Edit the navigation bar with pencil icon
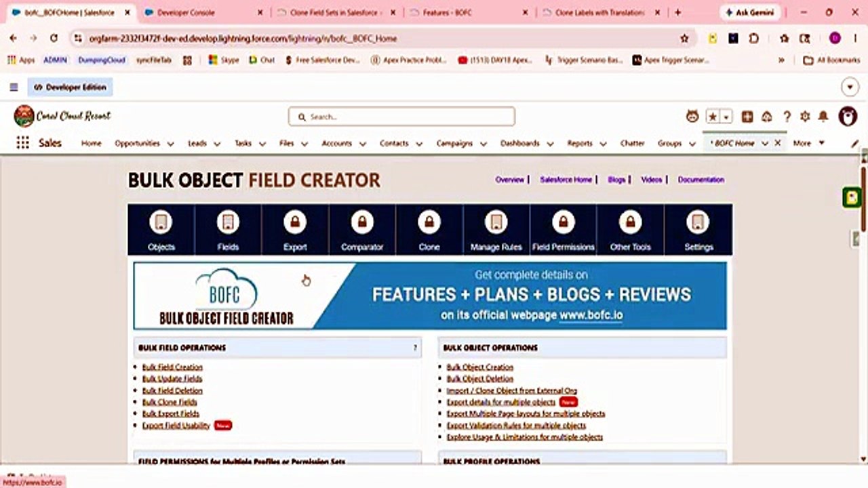 pos(855,143)
